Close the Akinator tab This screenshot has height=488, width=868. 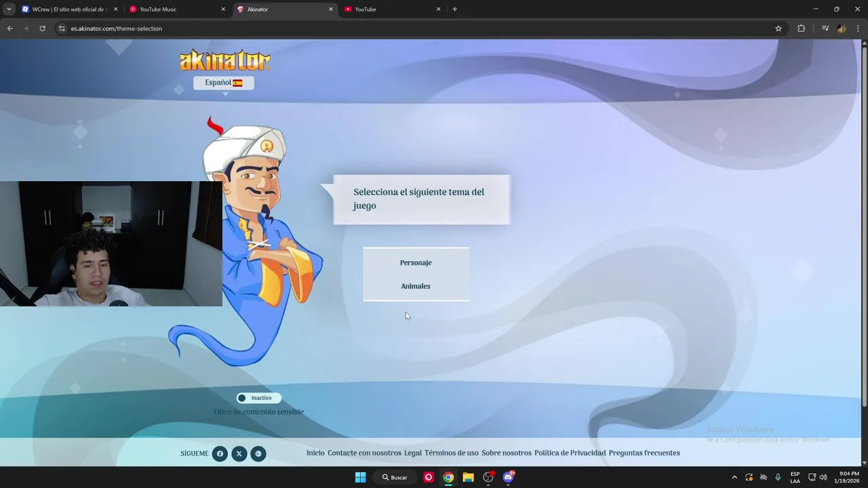point(331,9)
